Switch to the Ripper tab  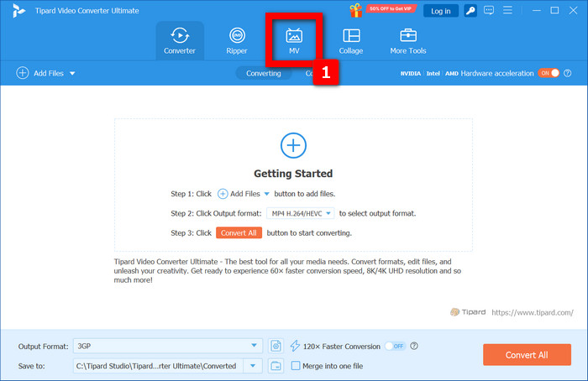click(237, 41)
